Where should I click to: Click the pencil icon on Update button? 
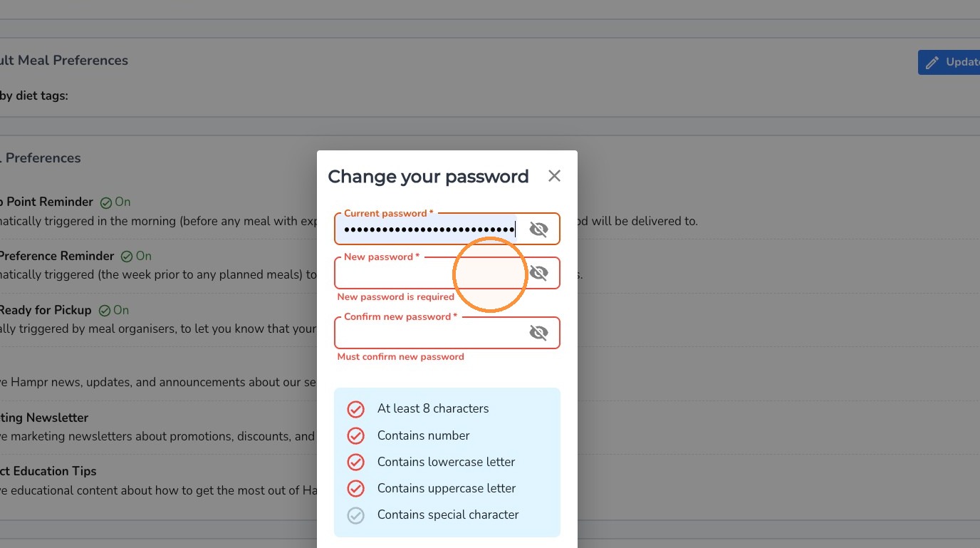point(932,63)
